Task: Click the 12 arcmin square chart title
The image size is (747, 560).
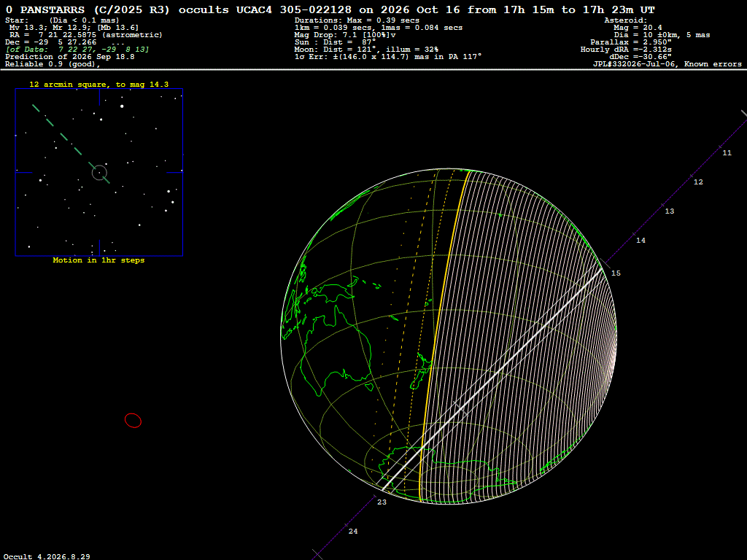Action: point(98,85)
